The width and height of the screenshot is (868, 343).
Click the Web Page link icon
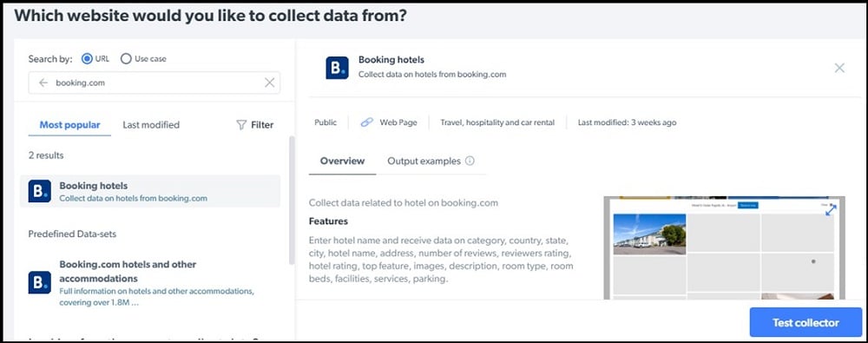pos(367,122)
